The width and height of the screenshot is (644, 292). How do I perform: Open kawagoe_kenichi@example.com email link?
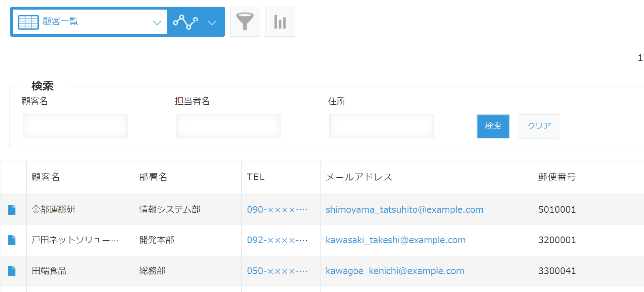pyautogui.click(x=395, y=271)
